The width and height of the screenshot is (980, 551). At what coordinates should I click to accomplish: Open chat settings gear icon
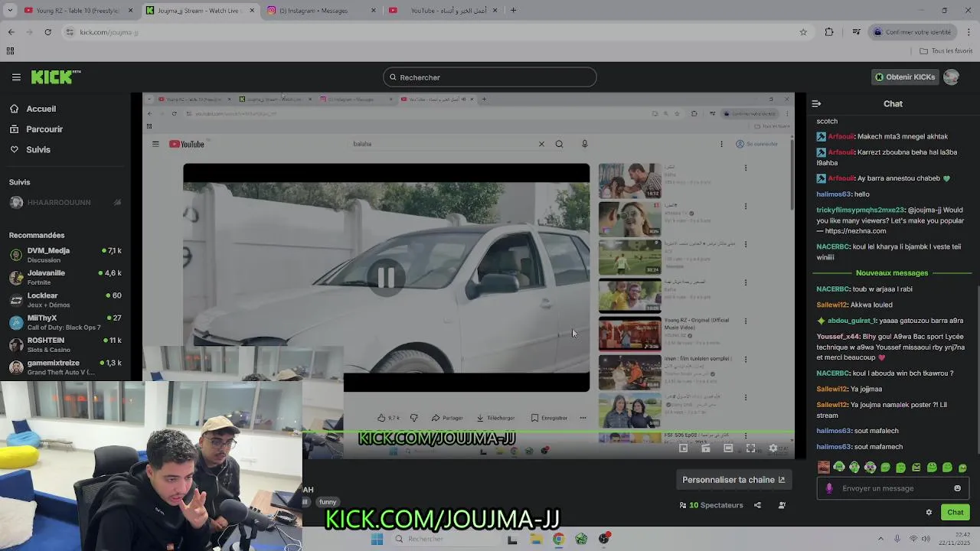coord(929,512)
